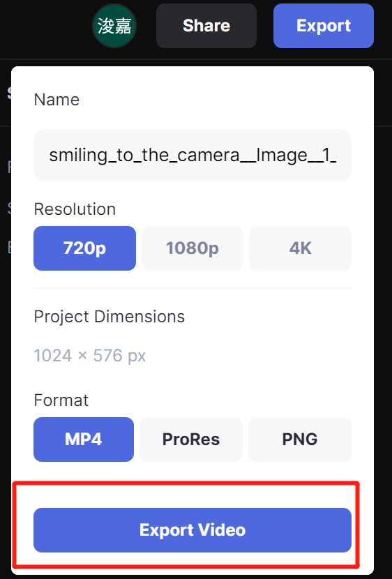Select MP4 as export format
Screen dimensions: 392x579
point(84,439)
